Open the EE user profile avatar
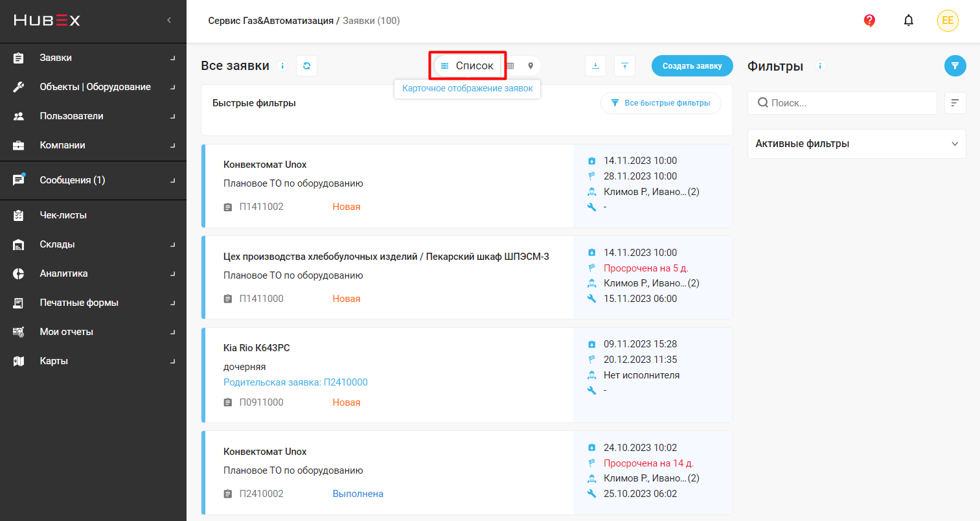 tap(948, 21)
